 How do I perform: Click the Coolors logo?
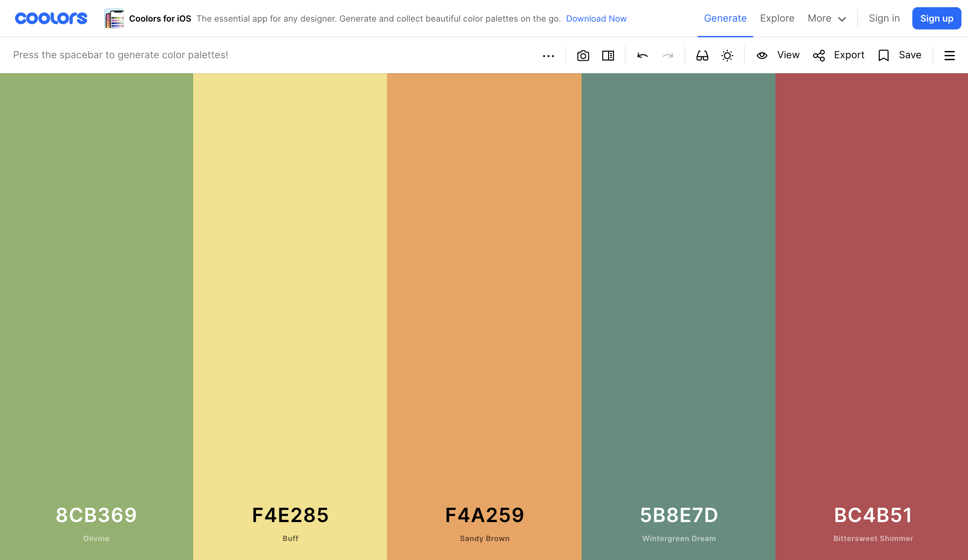click(x=51, y=18)
